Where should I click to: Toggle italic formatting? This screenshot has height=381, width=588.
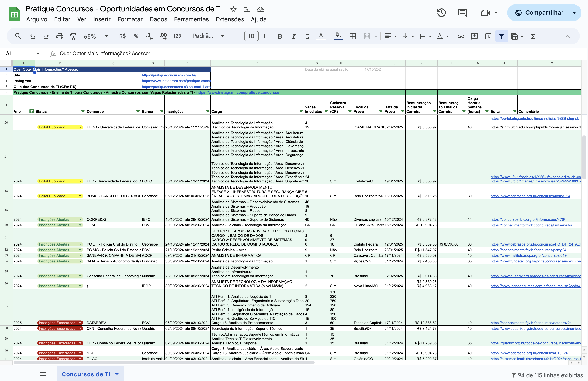tap(293, 36)
